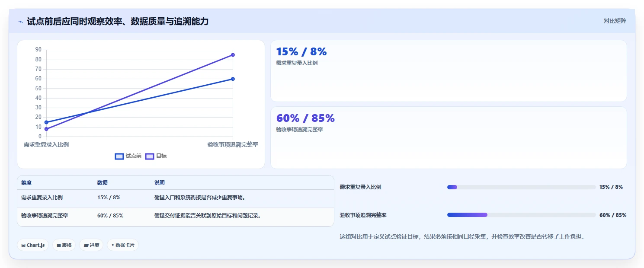The width and height of the screenshot is (644, 268).
Task: Click the cell 衡量交付证据能否关联到原始目标和问题记录。
Action: point(208,216)
